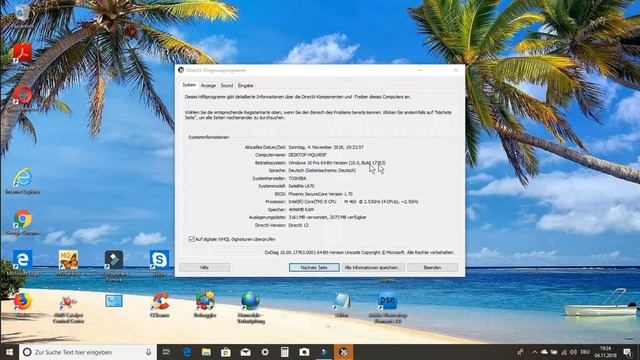640x360 pixels.
Task: Show hidden system tray icons
Action: (x=534, y=352)
